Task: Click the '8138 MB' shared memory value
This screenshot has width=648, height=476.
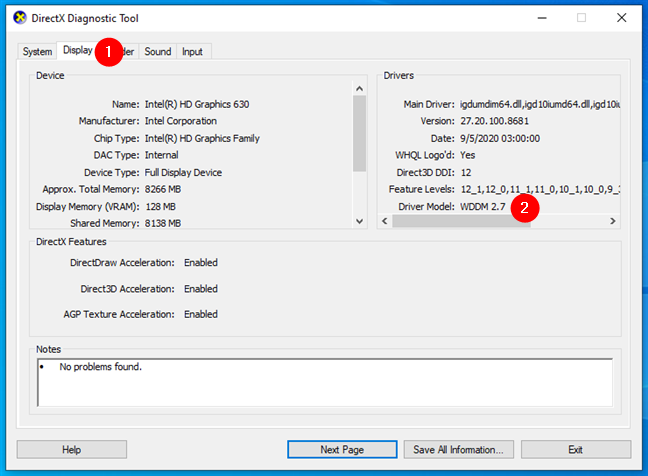Action: (x=163, y=223)
